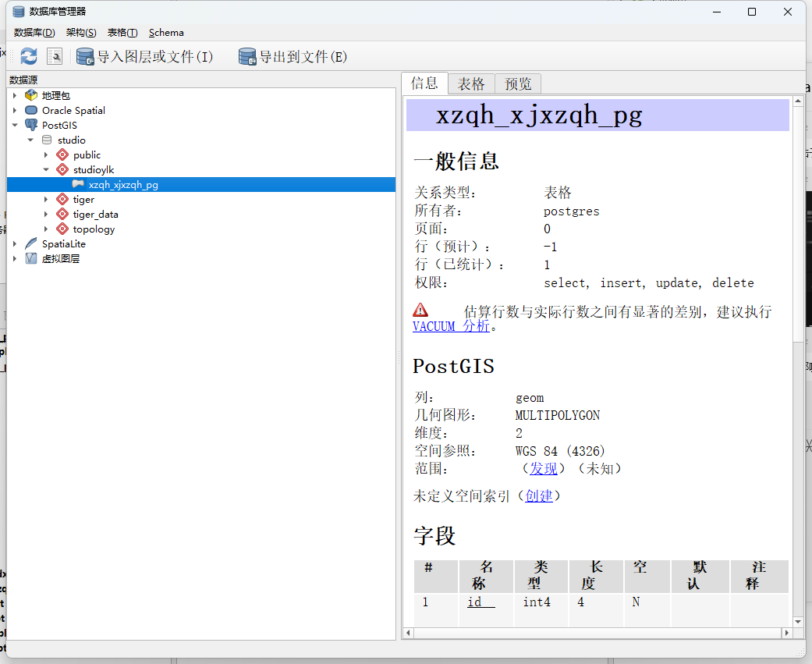812x664 pixels.
Task: Click the SpatiaLite feather icon
Action: pyautogui.click(x=31, y=243)
